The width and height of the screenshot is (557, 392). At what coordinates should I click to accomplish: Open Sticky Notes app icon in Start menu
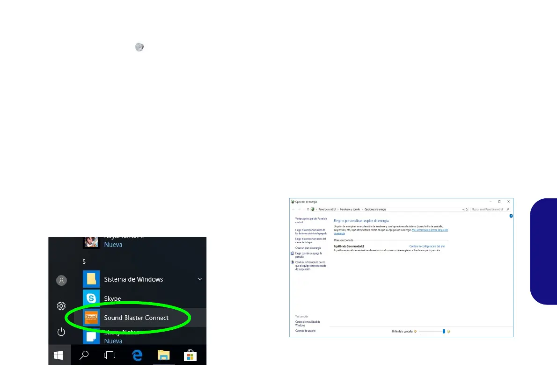point(91,337)
